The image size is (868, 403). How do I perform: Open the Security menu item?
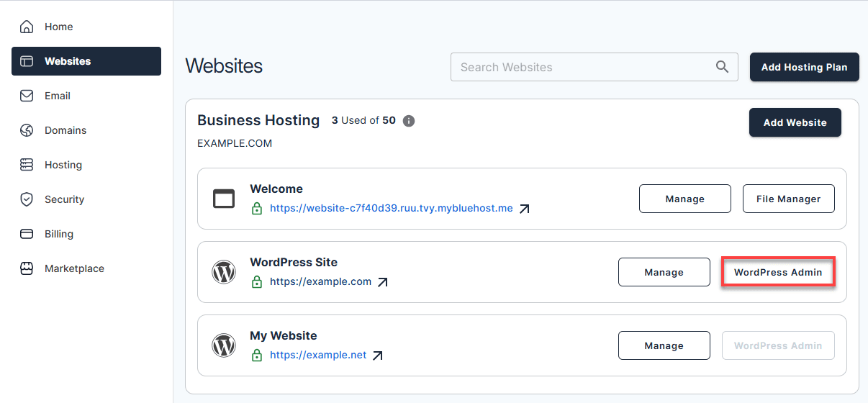[64, 199]
